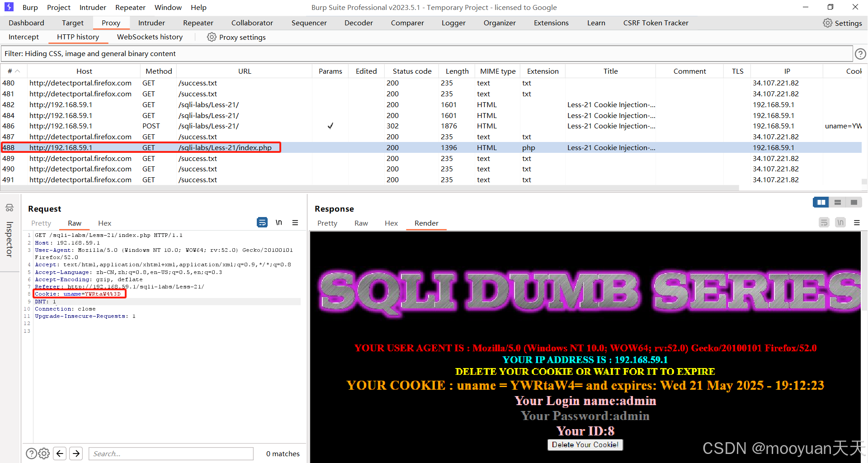
Task: Open the Repeater menu
Action: pos(130,7)
